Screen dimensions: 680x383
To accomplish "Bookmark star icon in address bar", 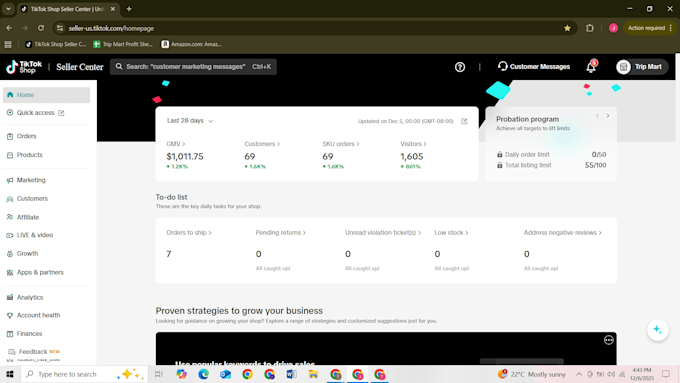I will pyautogui.click(x=567, y=28).
